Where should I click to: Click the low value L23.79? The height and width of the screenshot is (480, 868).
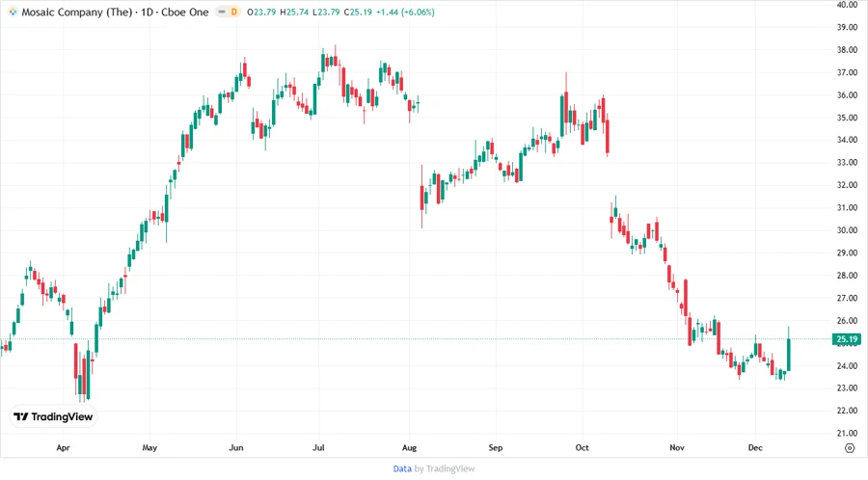(x=326, y=12)
